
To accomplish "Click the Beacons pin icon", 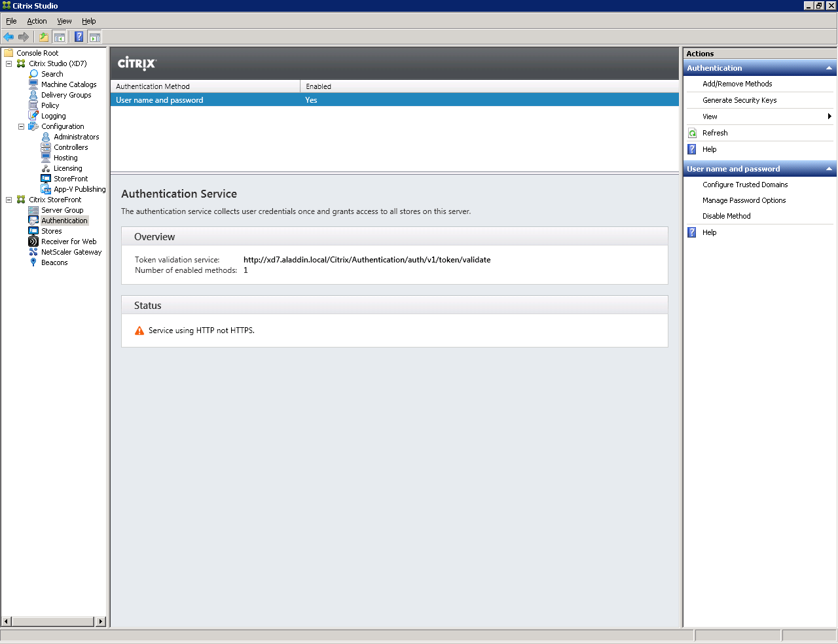I will tap(33, 262).
